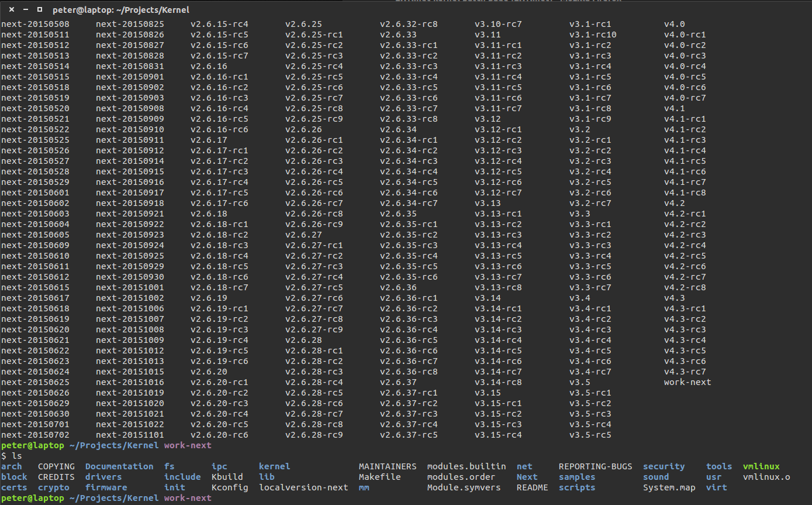Minimize the terminal window
This screenshot has height=505, width=812.
click(x=25, y=10)
